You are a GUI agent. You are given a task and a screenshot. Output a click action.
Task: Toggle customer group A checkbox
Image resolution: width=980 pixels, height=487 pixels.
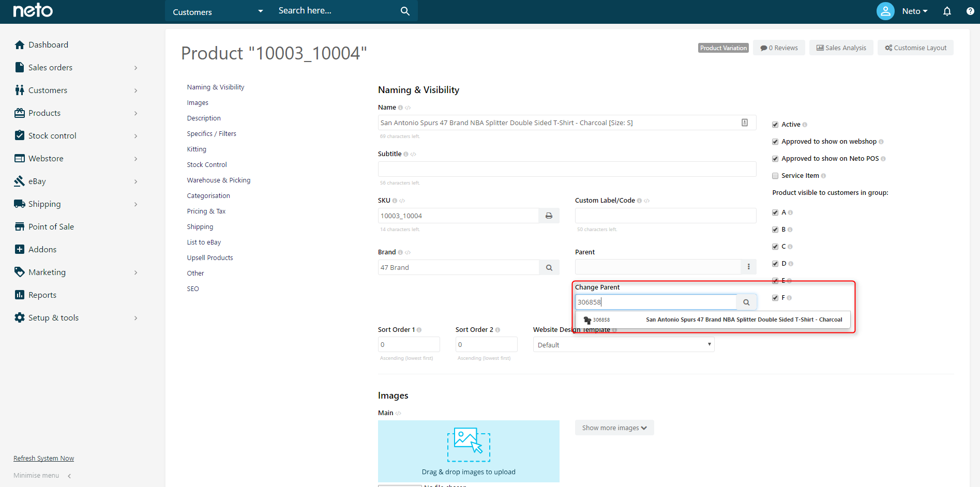pyautogui.click(x=775, y=212)
